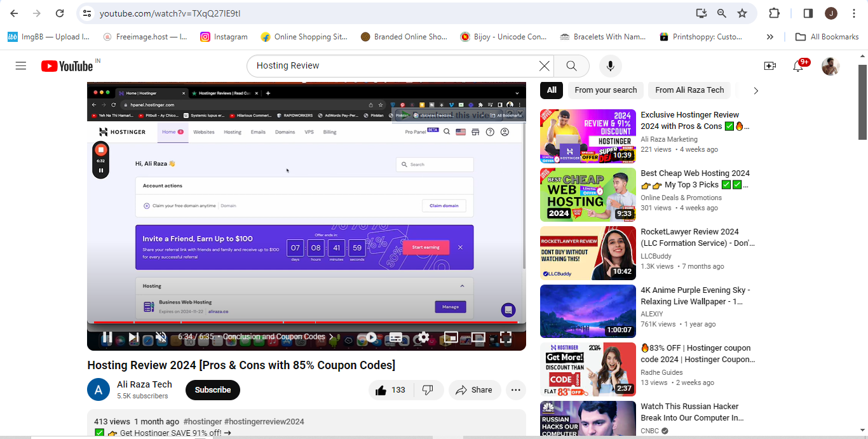Skip to next video
Screen dimensions: 868x439
tap(133, 337)
